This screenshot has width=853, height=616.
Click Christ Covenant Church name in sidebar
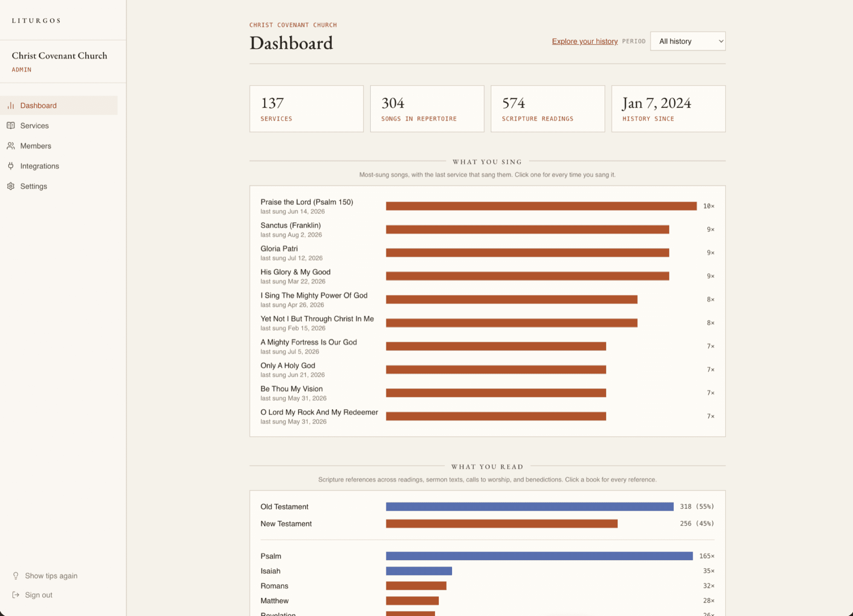click(x=59, y=55)
